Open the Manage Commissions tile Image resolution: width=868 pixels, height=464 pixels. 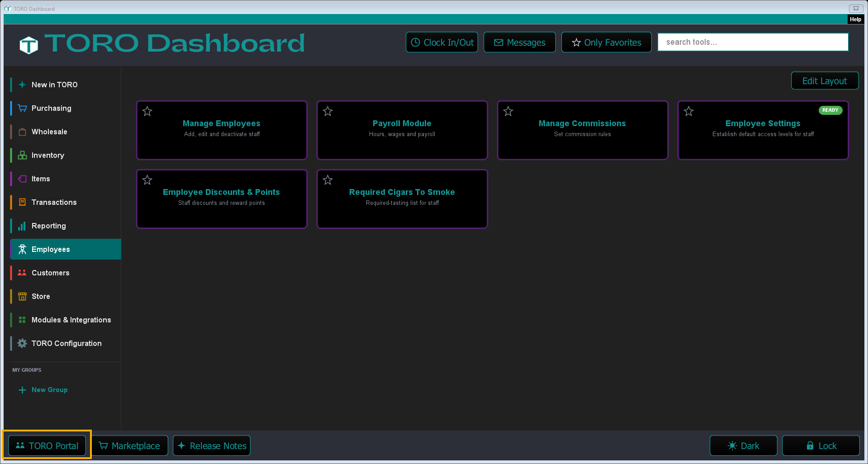click(583, 130)
